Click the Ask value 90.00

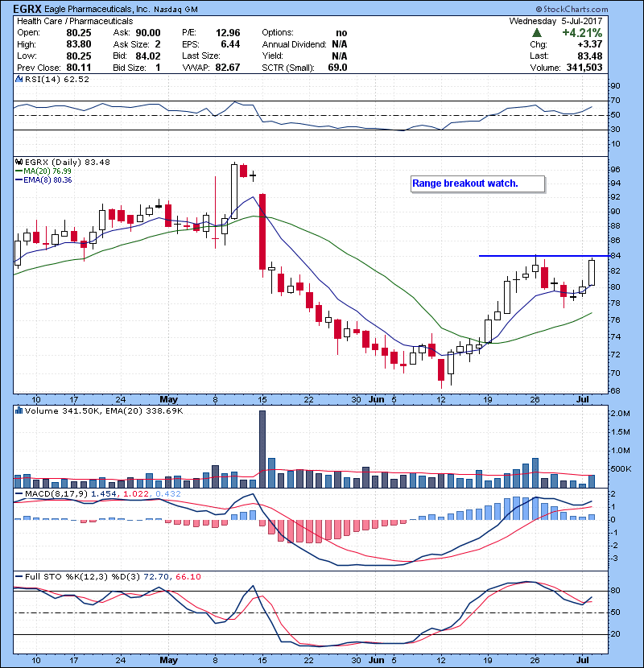point(148,33)
